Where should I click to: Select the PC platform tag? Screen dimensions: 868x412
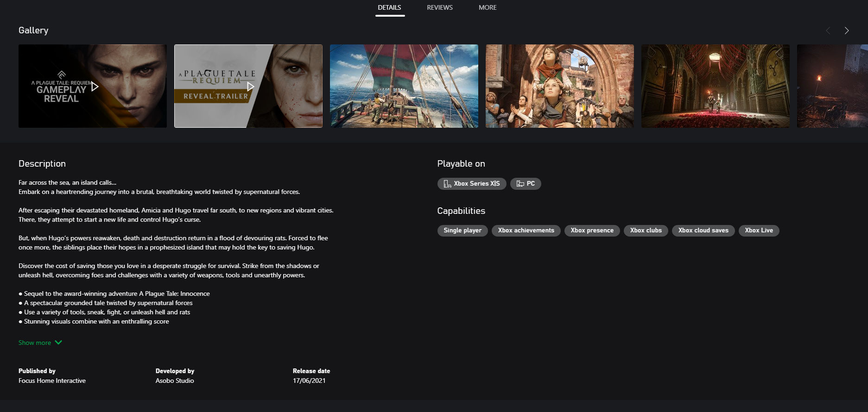[x=526, y=184]
